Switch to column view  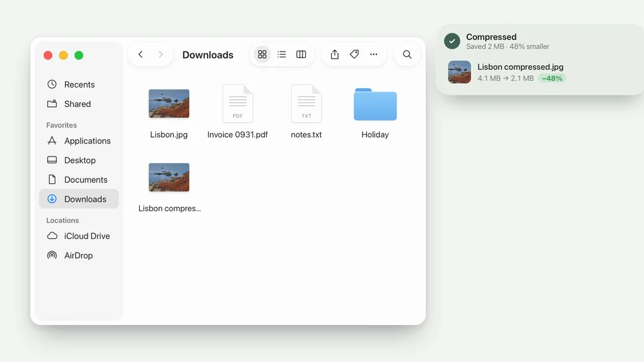[x=301, y=54]
